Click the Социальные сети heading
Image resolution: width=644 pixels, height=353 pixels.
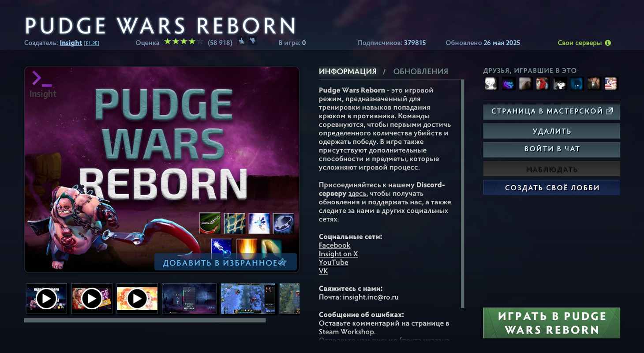[350, 237]
